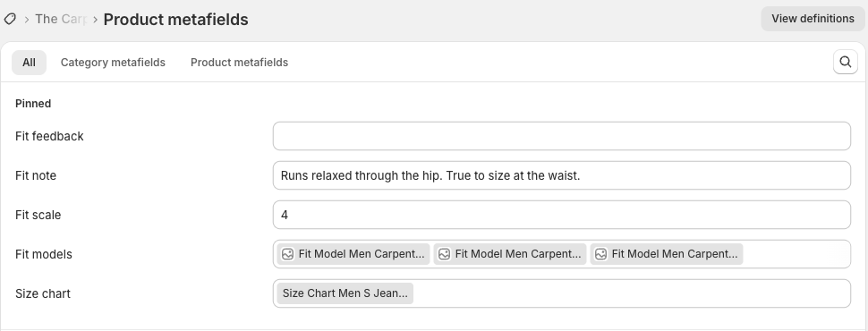Select second Fit Model Men Carpent chip
Screen dimensions: 868x331
click(x=510, y=254)
